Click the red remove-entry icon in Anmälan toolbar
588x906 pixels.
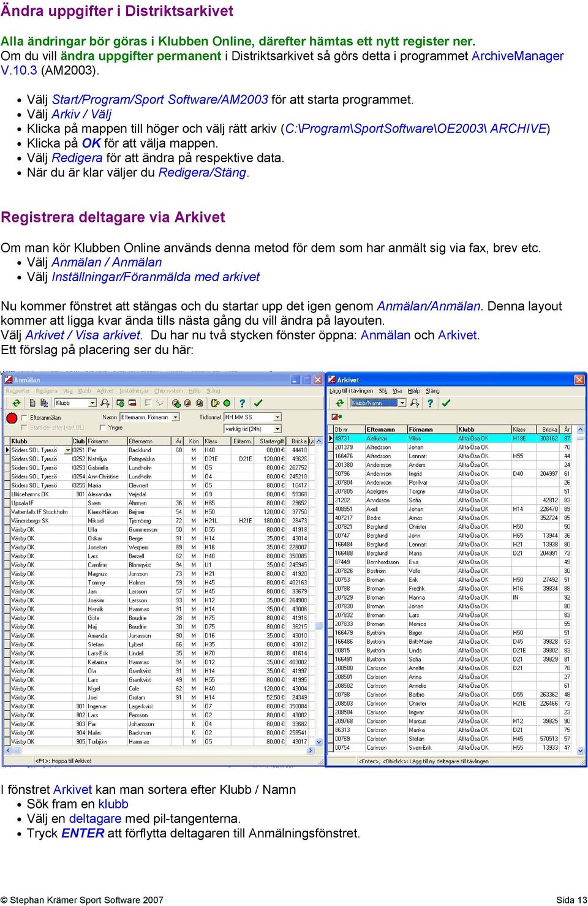[x=132, y=403]
